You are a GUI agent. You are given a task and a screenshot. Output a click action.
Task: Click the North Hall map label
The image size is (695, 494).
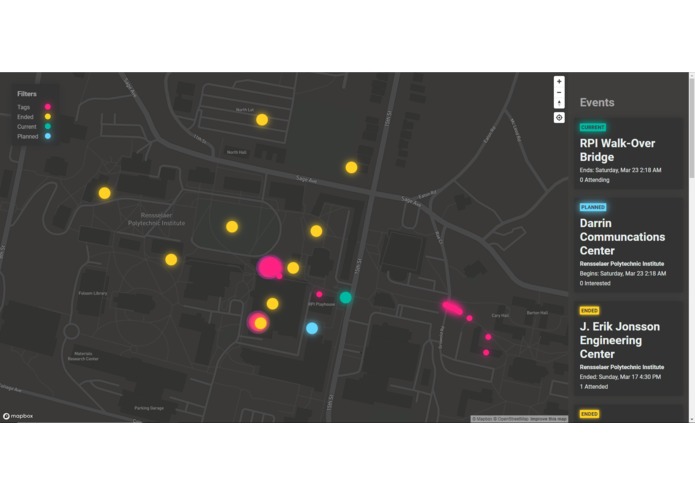[x=236, y=152]
